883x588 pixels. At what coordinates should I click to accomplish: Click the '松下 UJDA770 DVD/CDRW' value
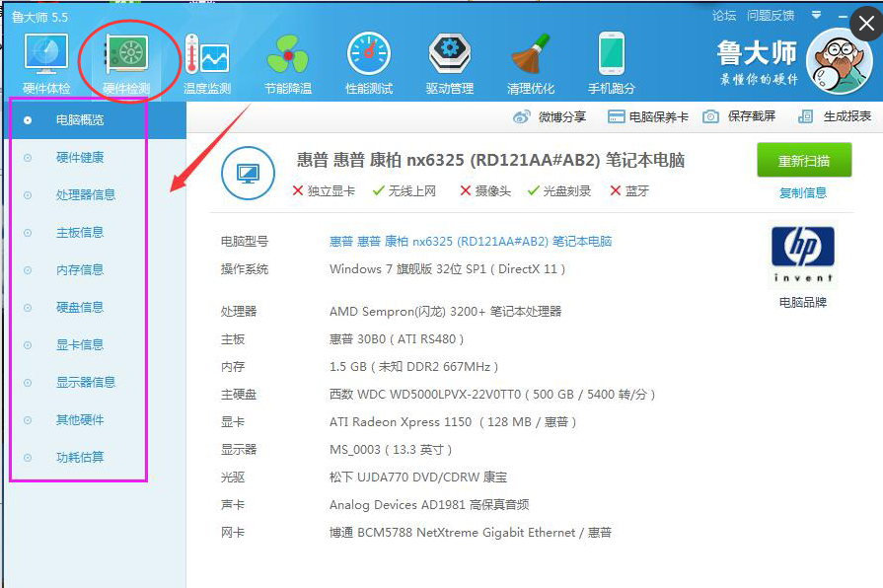pos(418,478)
